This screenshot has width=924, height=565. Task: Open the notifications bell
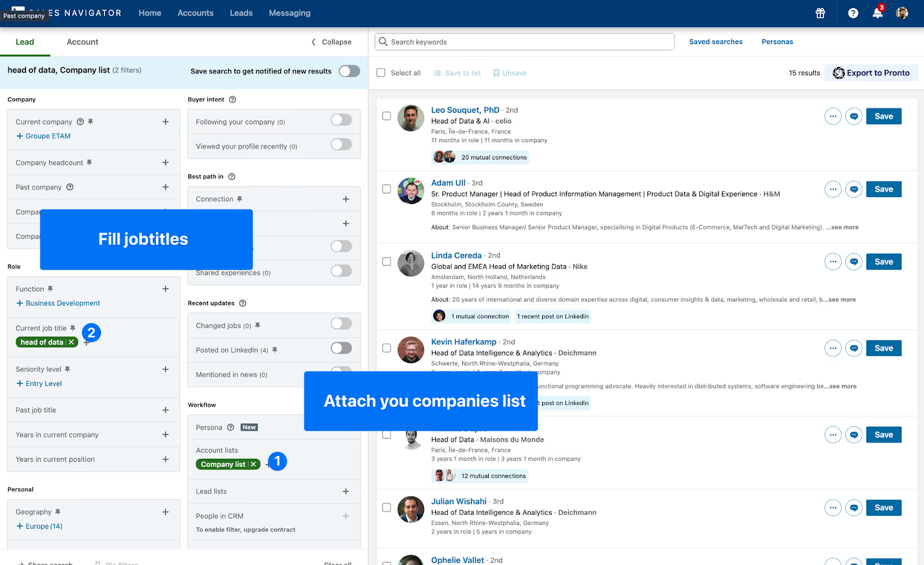tap(877, 13)
